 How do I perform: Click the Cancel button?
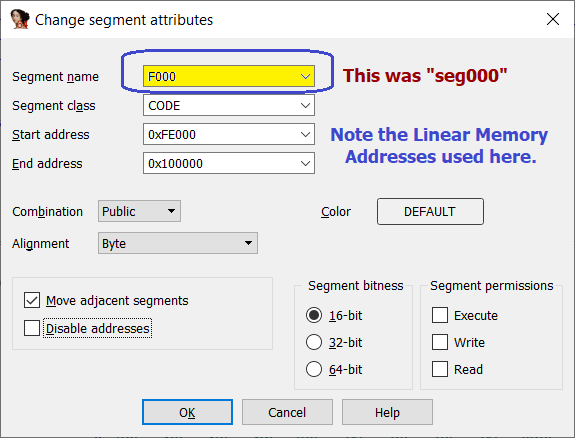click(287, 412)
